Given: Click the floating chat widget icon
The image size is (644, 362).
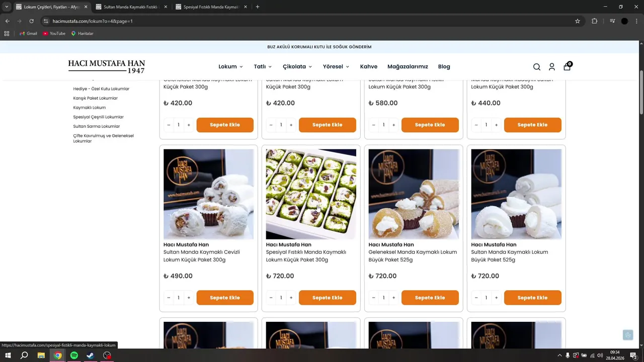Looking at the screenshot, I should [628, 335].
